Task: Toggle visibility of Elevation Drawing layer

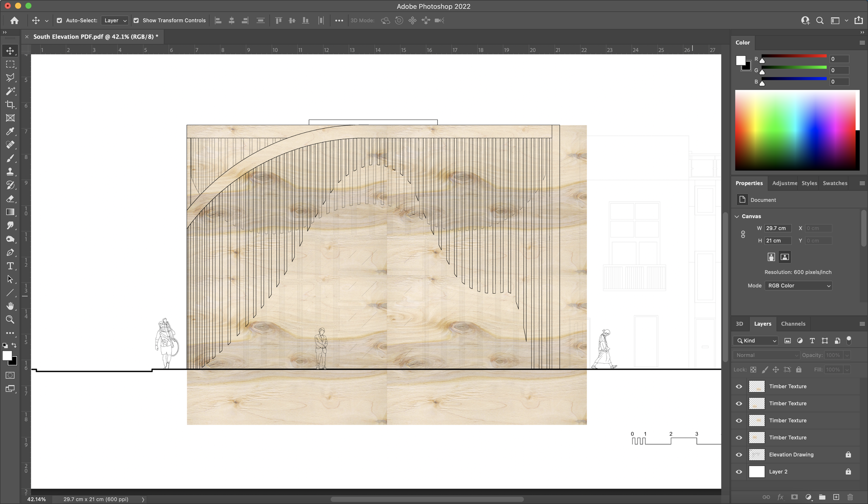Action: [x=739, y=454]
